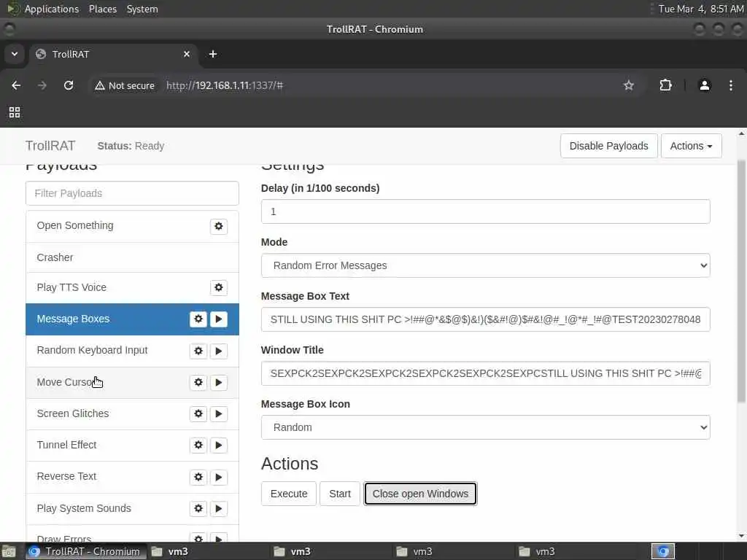Open Random Keyboard Input settings gear
747x560 pixels.
tap(198, 351)
